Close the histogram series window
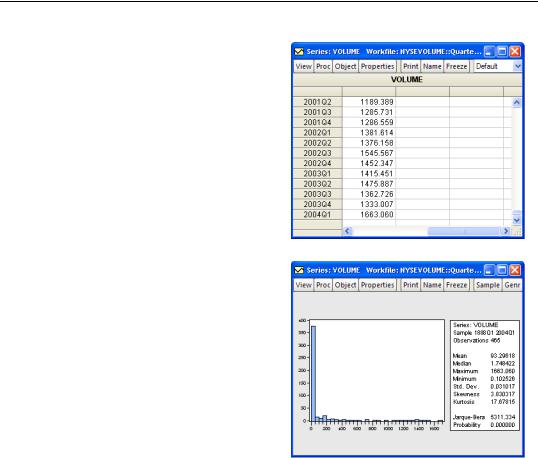 [515, 270]
